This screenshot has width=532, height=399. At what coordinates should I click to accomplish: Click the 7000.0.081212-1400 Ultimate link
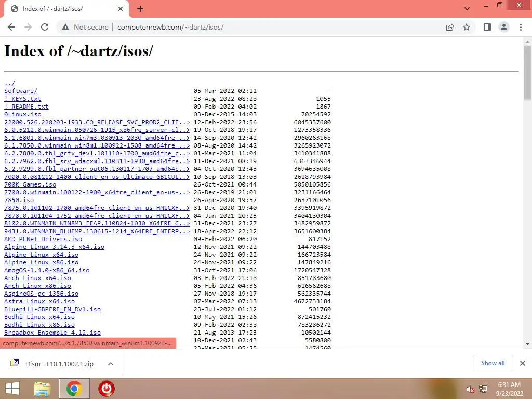(97, 177)
